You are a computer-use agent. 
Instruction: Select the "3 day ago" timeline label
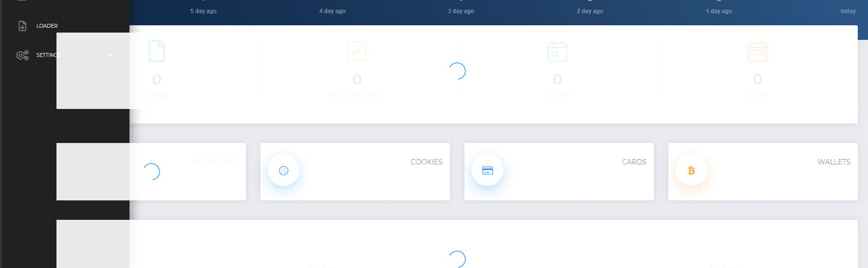(x=461, y=11)
